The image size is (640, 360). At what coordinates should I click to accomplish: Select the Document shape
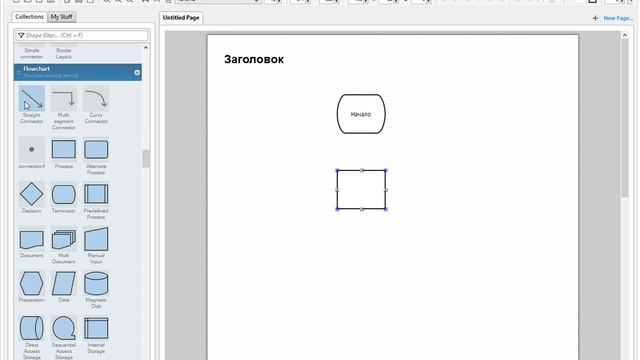(x=31, y=239)
